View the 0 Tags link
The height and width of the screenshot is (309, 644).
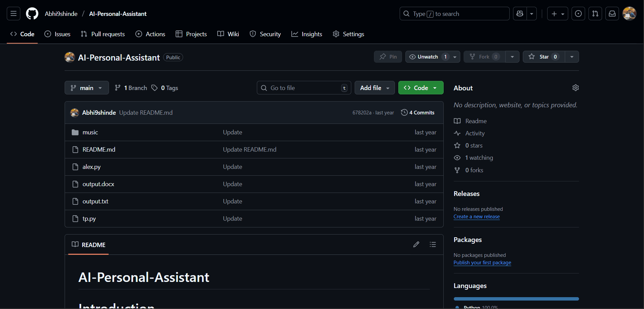coord(165,88)
